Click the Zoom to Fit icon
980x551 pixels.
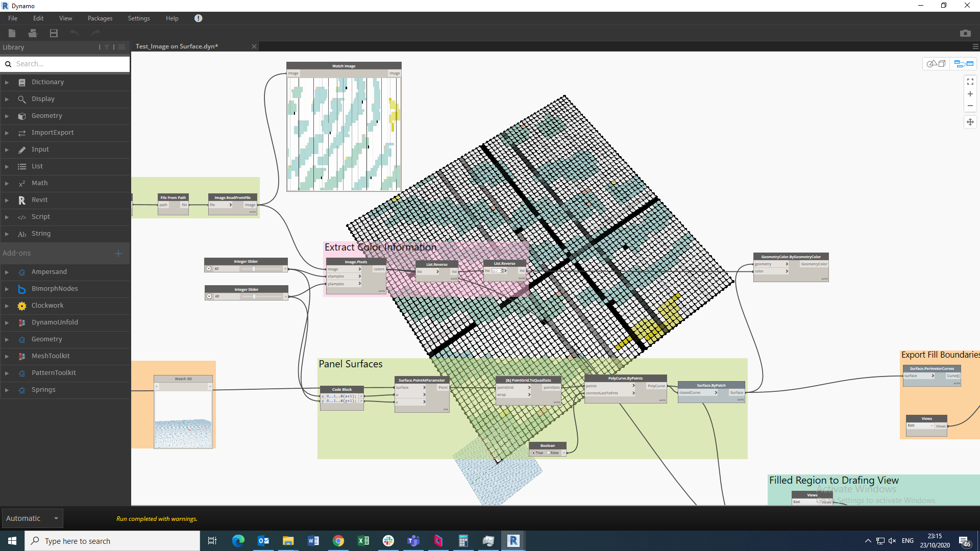click(x=970, y=82)
